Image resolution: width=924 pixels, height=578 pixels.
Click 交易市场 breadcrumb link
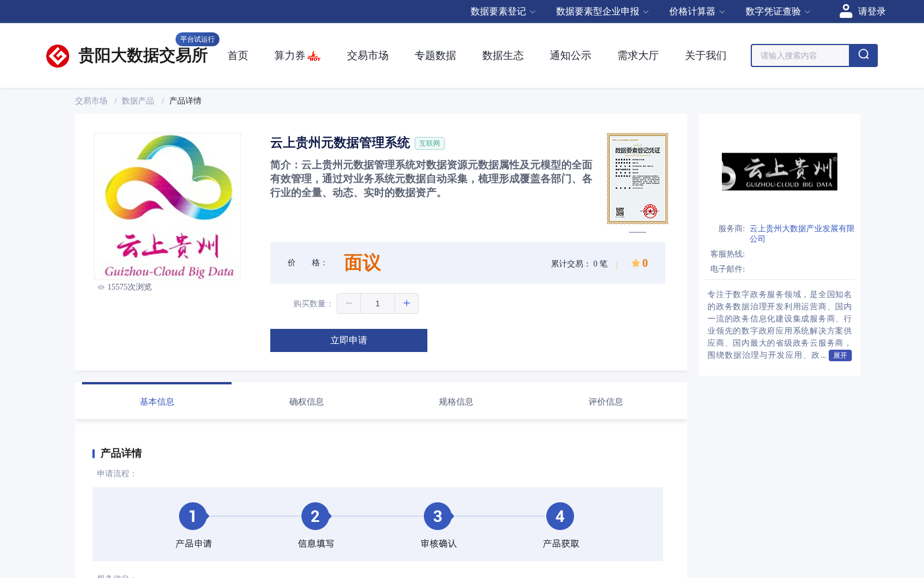[x=91, y=101]
